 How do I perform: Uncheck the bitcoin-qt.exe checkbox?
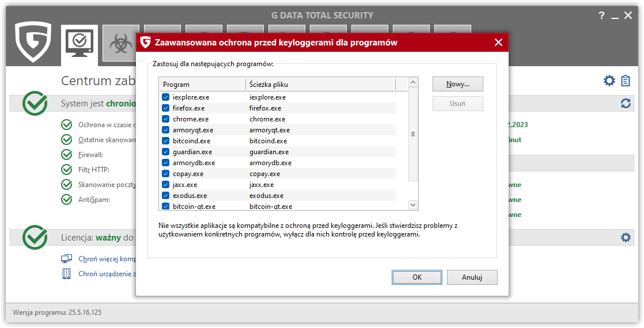click(165, 206)
